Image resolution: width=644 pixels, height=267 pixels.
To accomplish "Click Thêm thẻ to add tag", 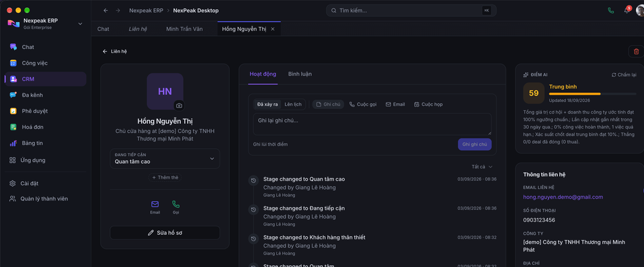I will 165,177.
